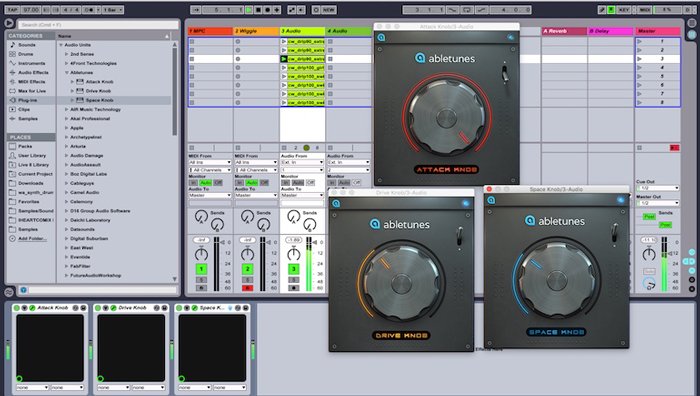Launch the first clip in 3 Audio track
Screen dimensions: 700x396
284,42
